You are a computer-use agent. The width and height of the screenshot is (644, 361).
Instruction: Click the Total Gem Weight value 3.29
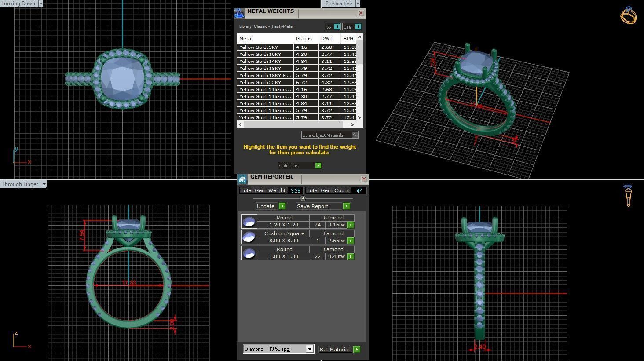[x=296, y=190]
